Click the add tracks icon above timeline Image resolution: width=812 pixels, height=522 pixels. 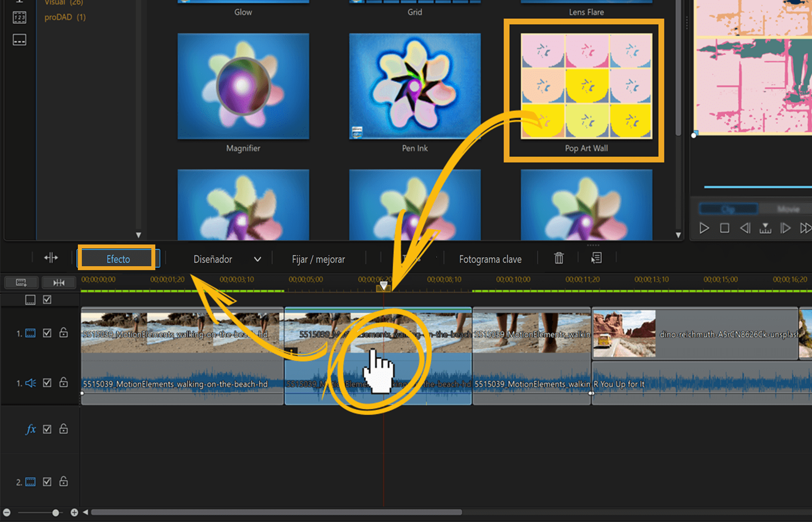click(x=21, y=282)
